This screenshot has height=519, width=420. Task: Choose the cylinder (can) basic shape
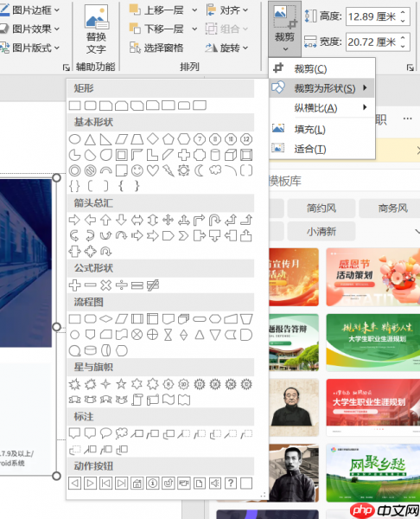(215, 155)
